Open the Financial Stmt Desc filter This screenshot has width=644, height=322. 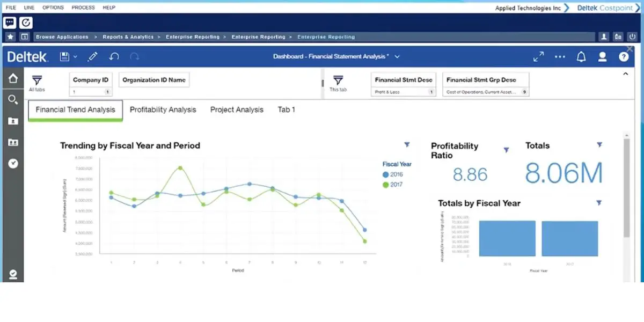click(x=404, y=84)
